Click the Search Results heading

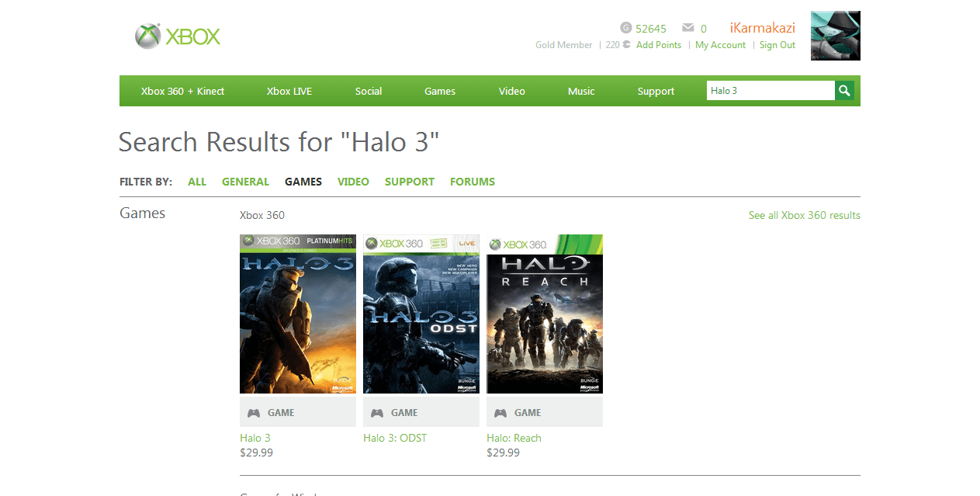click(x=279, y=142)
